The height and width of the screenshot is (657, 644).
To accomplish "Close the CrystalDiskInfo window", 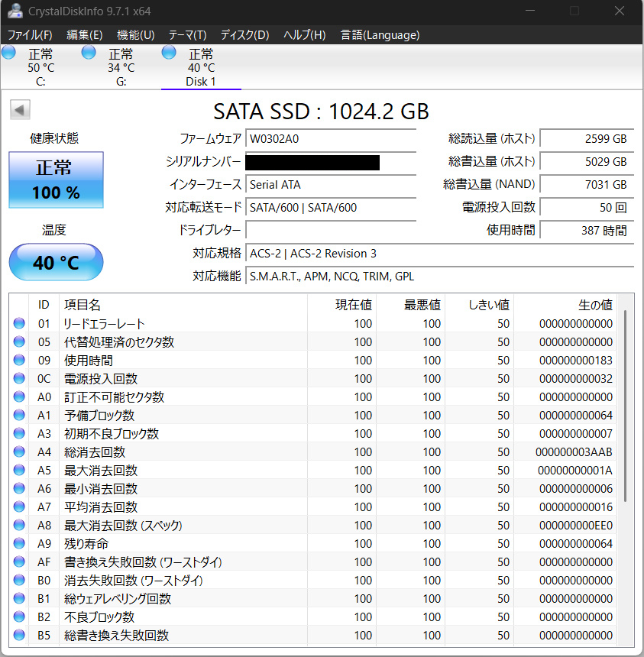I will (x=620, y=11).
